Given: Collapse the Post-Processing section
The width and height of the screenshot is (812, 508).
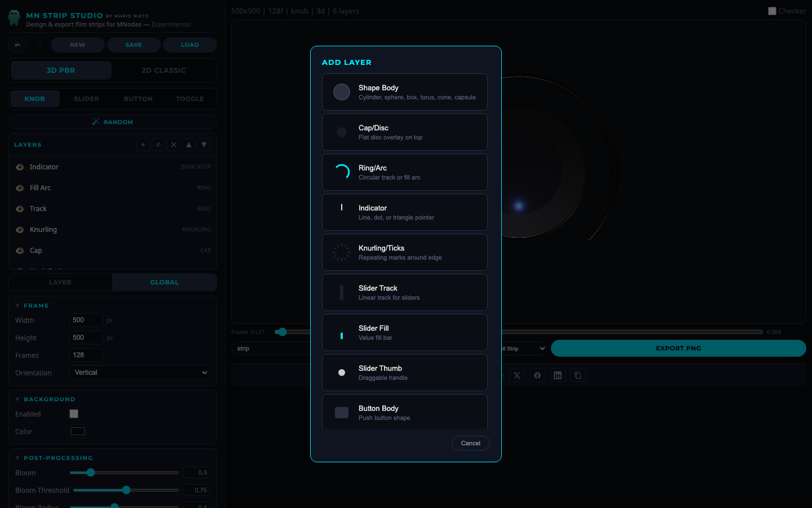Looking at the screenshot, I should tap(17, 458).
